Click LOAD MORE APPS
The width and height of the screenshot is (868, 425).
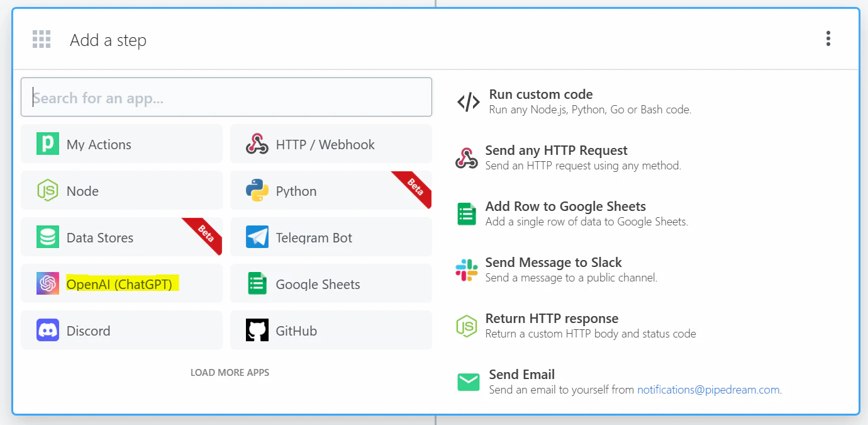(x=230, y=373)
